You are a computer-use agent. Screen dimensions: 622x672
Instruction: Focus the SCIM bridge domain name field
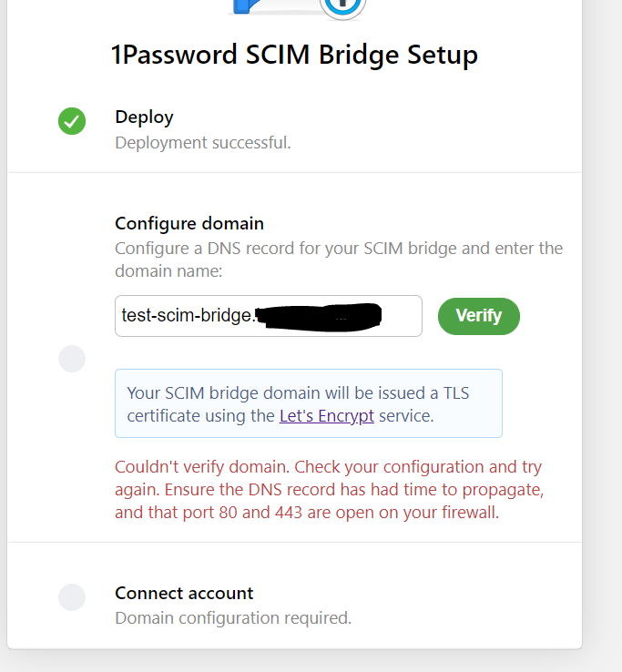pyautogui.click(x=401, y=316)
